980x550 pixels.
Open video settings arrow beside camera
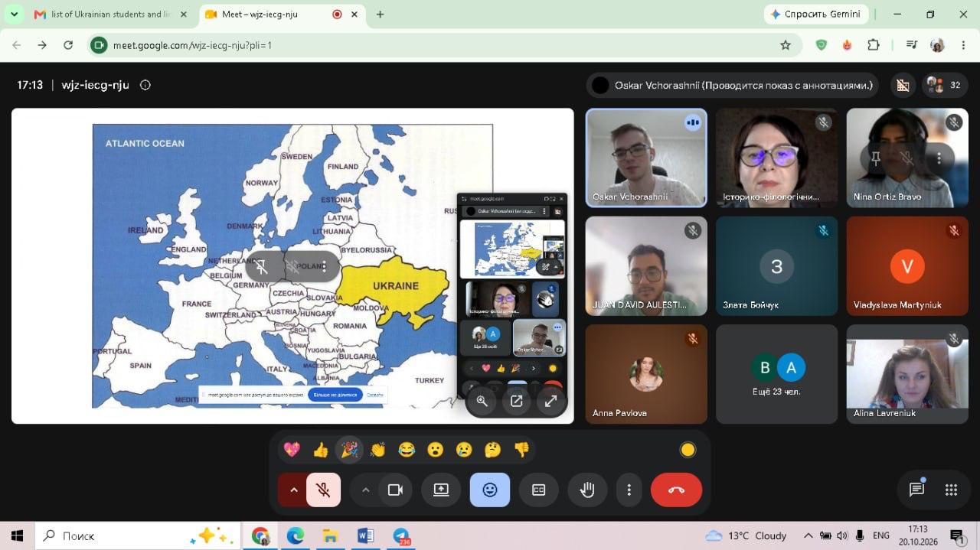click(364, 490)
